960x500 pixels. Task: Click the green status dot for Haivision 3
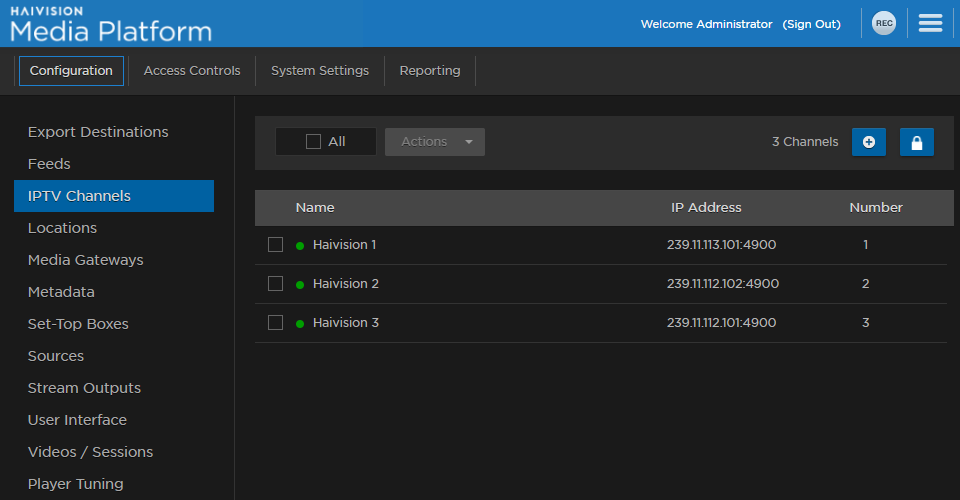click(x=300, y=323)
